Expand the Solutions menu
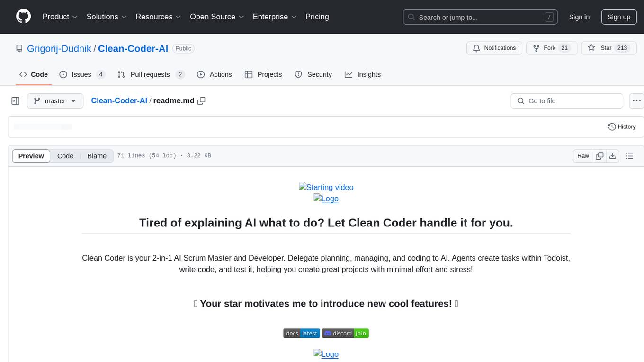The width and height of the screenshot is (644, 362). [107, 17]
